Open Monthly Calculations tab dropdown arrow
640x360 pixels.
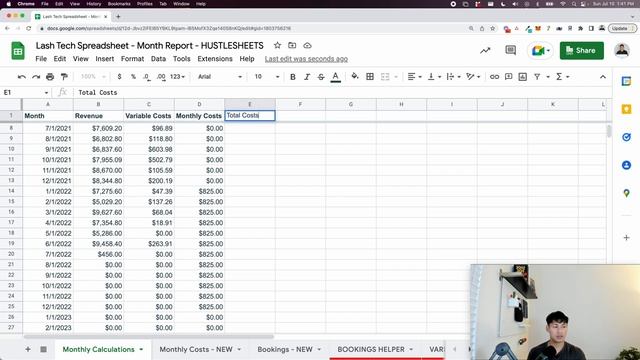(141, 349)
